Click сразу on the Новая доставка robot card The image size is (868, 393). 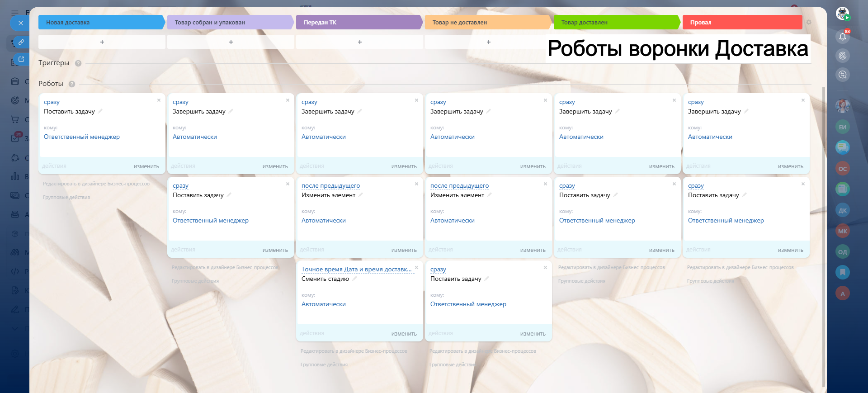click(52, 102)
